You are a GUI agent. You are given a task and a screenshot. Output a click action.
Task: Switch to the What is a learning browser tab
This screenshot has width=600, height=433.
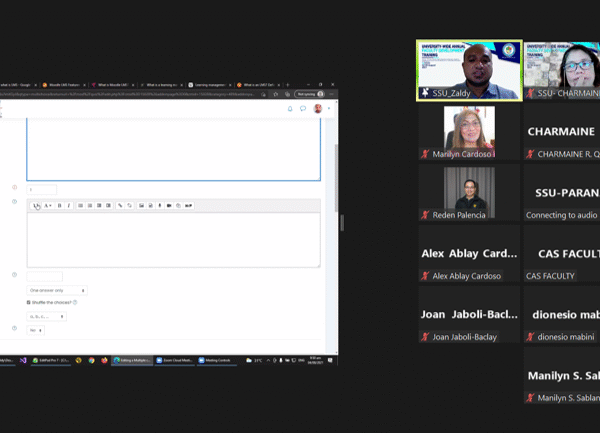pos(161,85)
